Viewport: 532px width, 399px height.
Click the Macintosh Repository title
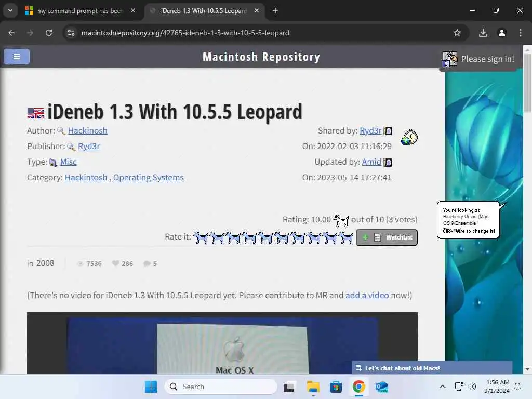[x=261, y=57]
